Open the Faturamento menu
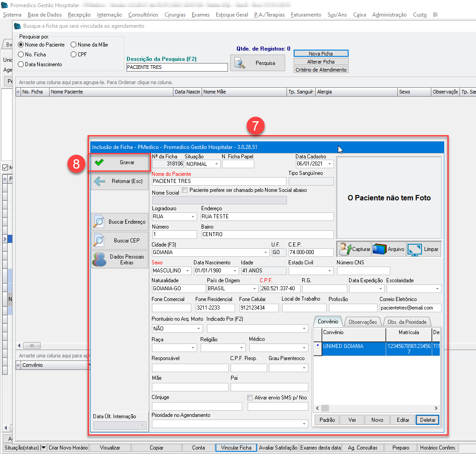 306,15
